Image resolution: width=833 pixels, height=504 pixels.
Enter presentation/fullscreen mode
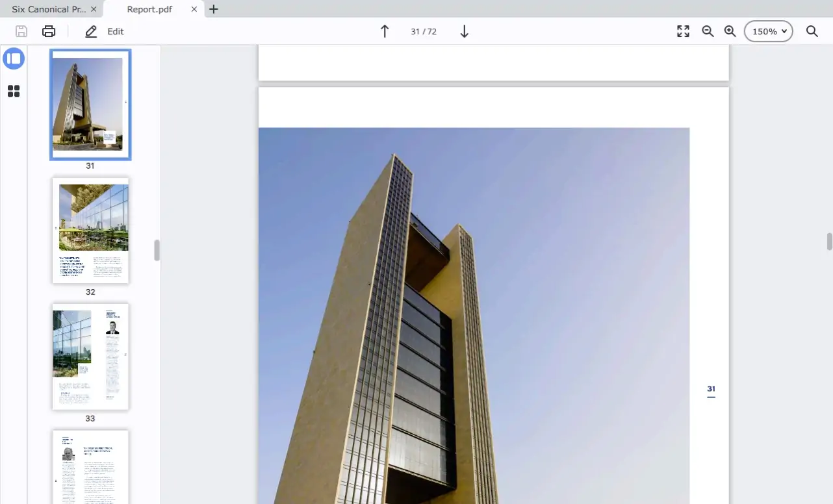[x=683, y=31]
